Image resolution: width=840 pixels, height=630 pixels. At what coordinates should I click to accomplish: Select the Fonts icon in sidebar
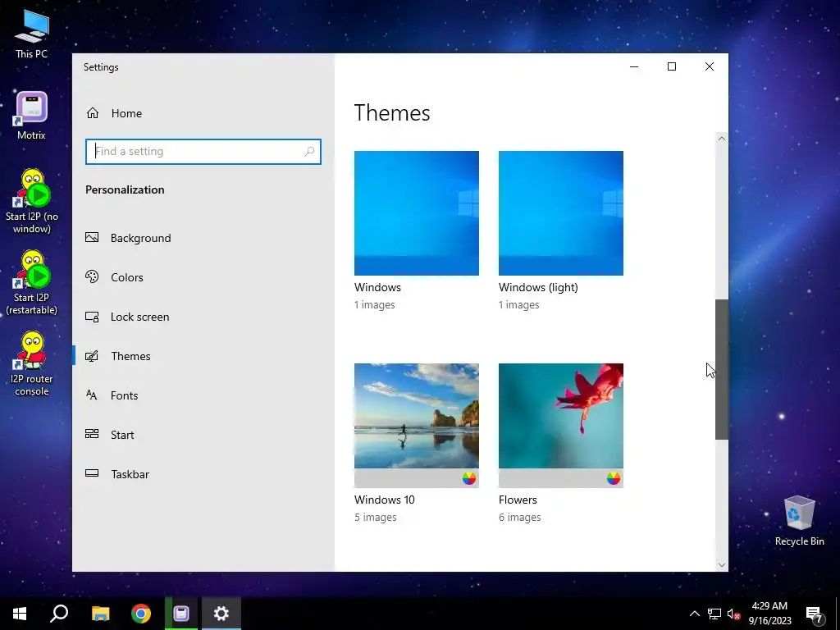[92, 395]
